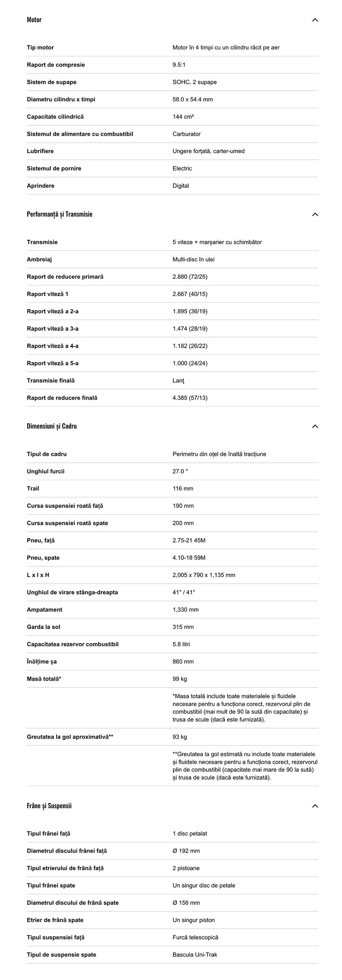Collapse the Dimensiuni și Cadru chevron

315,426
